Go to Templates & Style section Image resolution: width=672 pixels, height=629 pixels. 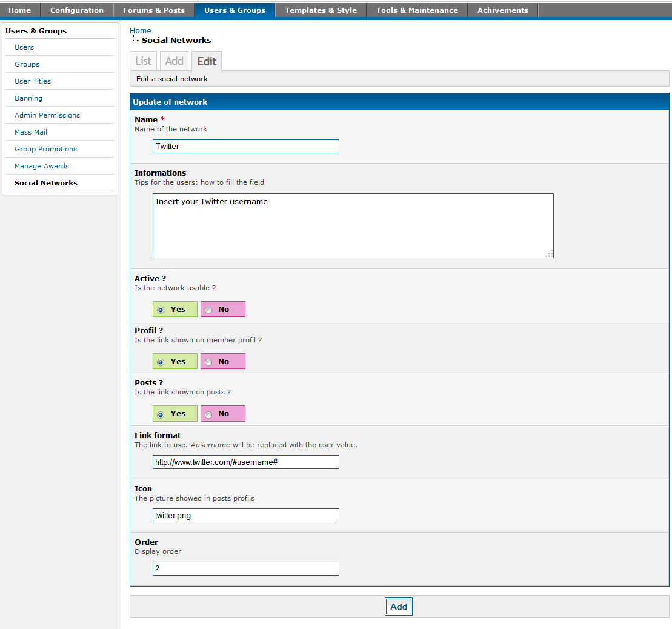tap(321, 10)
